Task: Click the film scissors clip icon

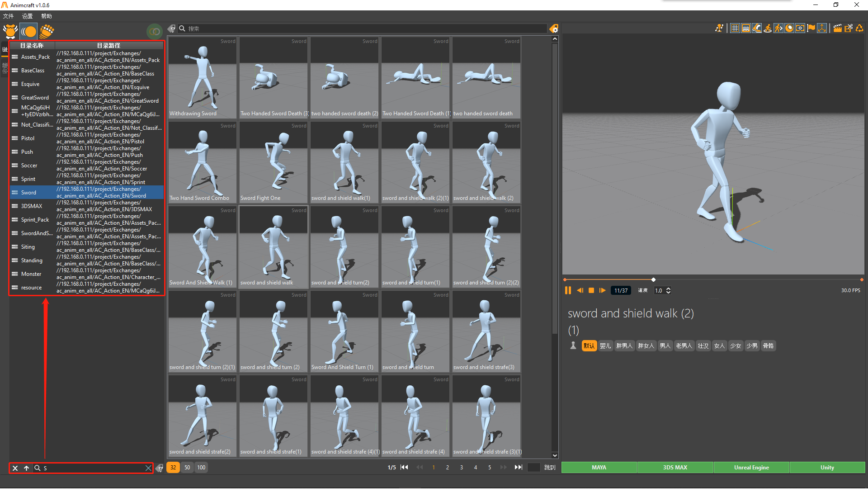Action: [849, 28]
